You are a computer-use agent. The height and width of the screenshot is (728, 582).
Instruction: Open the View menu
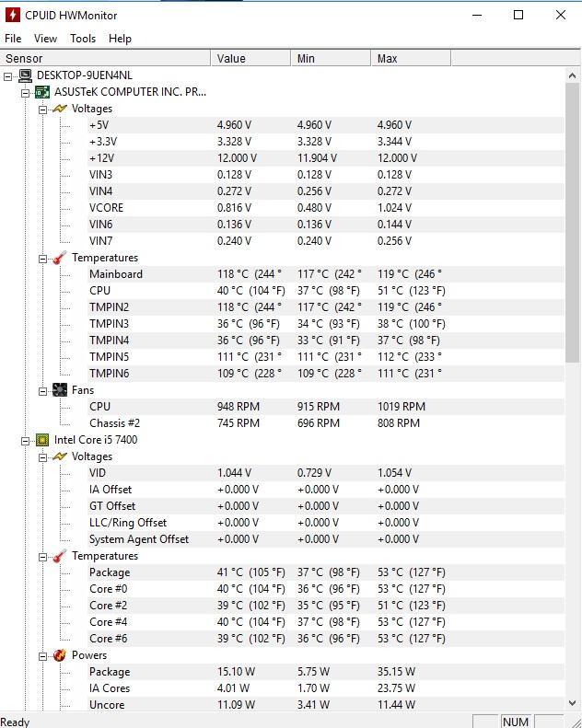coord(45,39)
